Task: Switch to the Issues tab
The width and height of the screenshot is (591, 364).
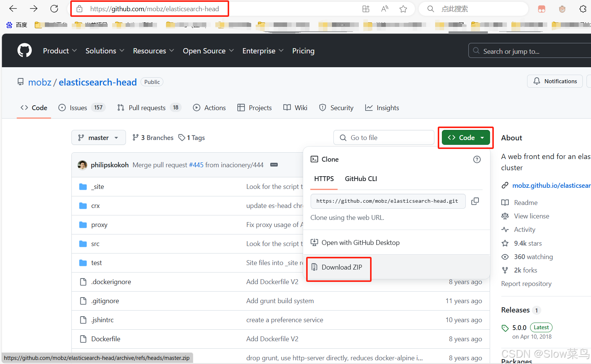Action: tap(82, 108)
